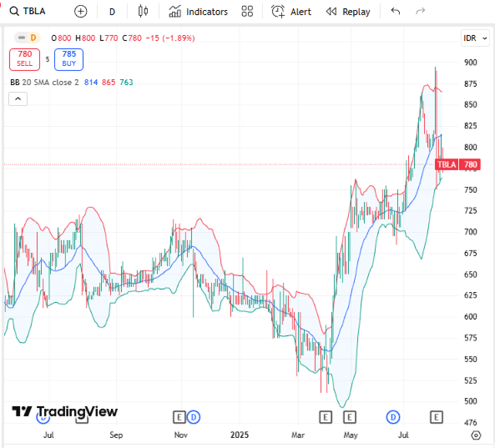Open the Indicators menu
The width and height of the screenshot is (495, 448).
coord(198,12)
